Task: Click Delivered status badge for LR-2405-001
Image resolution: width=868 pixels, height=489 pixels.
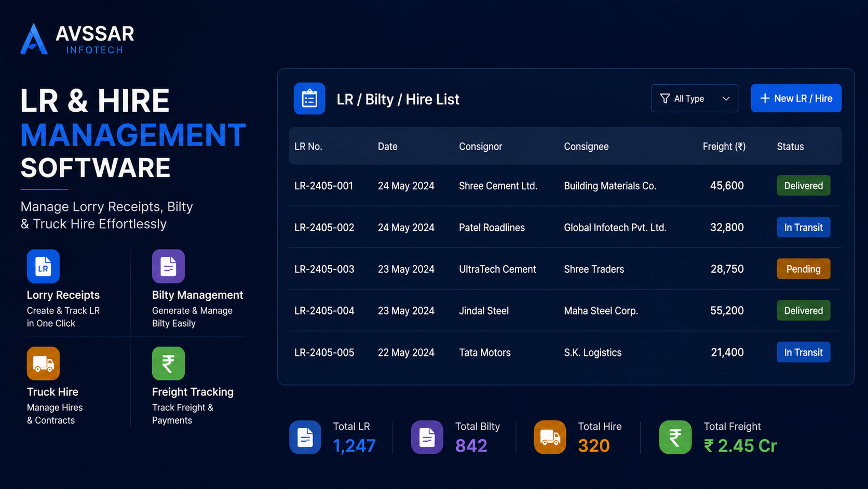Action: click(x=803, y=186)
